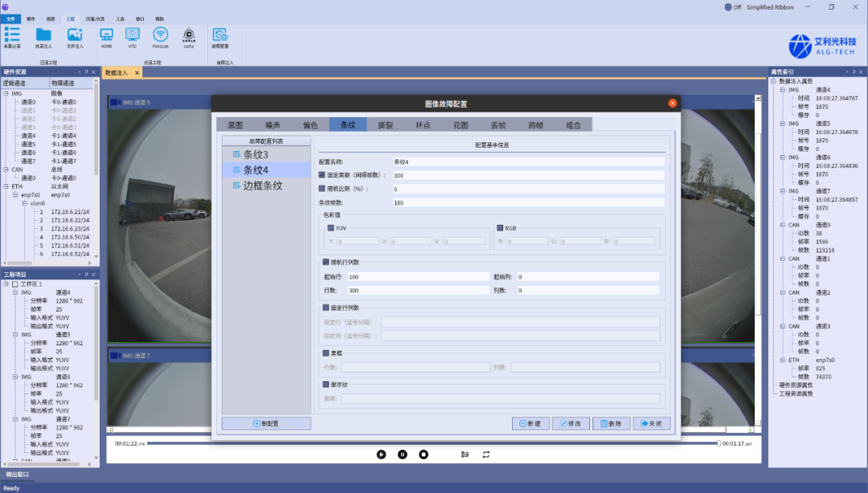Toggle the 固定周期 checkbox
The width and height of the screenshot is (868, 493).
tap(322, 175)
